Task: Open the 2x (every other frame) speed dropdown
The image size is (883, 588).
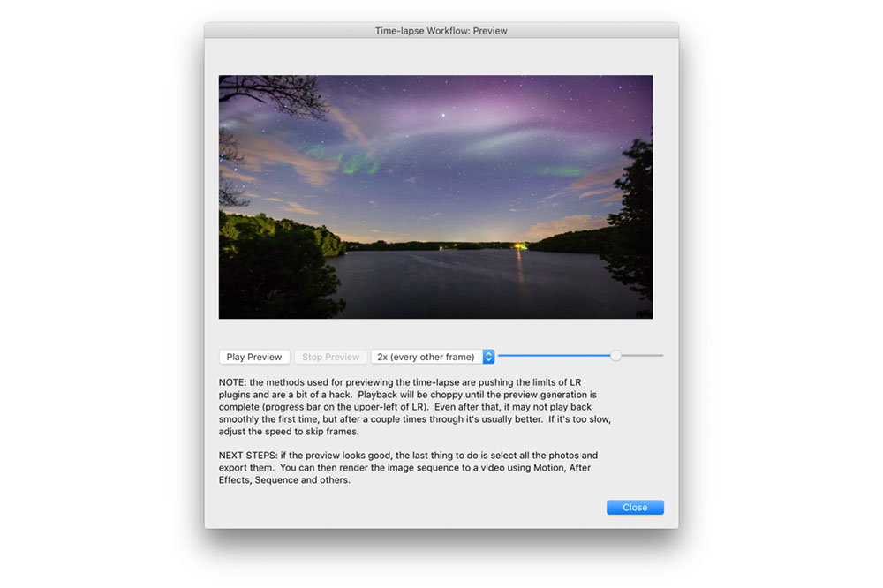Action: coord(426,357)
